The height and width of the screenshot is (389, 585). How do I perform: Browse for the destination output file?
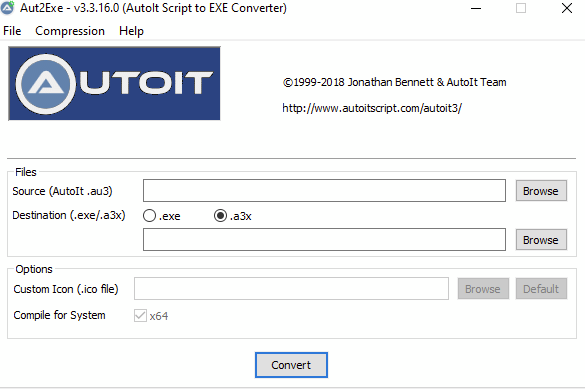(541, 240)
